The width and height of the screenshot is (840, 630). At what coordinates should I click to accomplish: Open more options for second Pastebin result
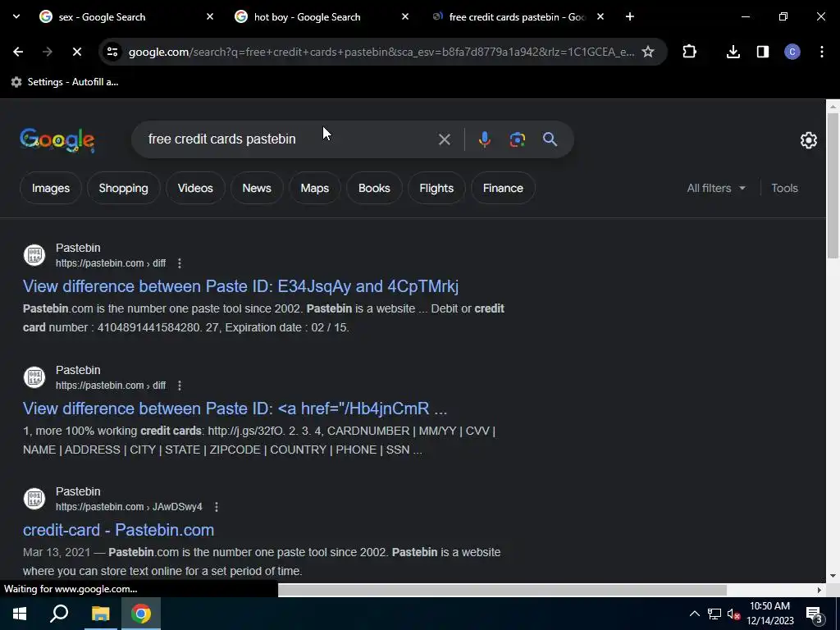pos(180,386)
